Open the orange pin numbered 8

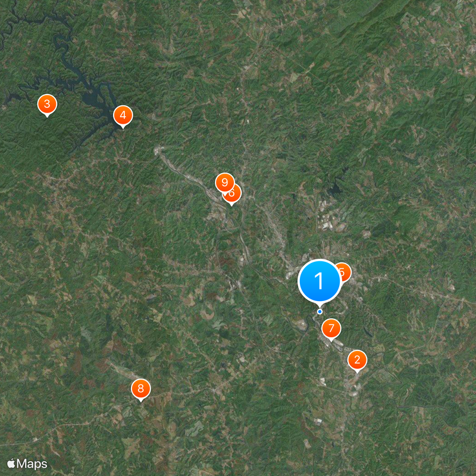pos(140,389)
